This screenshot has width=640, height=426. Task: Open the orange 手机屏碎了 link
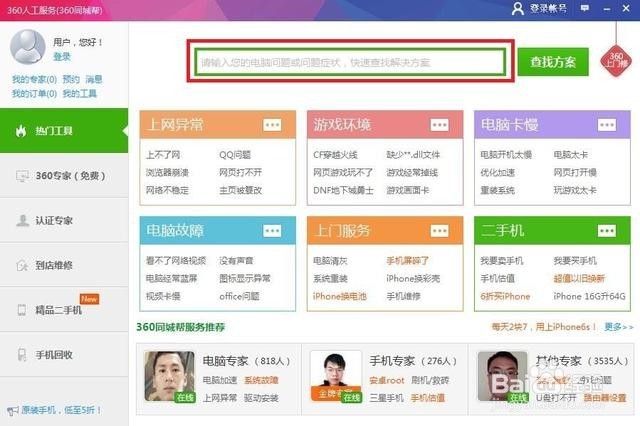click(x=407, y=261)
